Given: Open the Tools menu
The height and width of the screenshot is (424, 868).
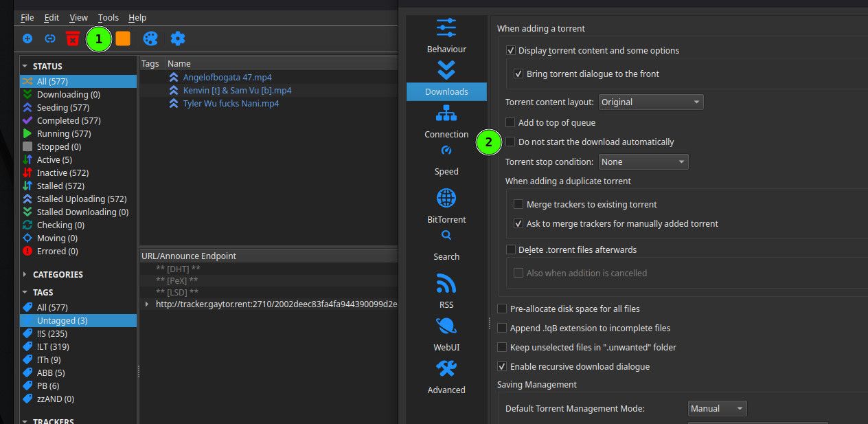Looking at the screenshot, I should tap(108, 17).
